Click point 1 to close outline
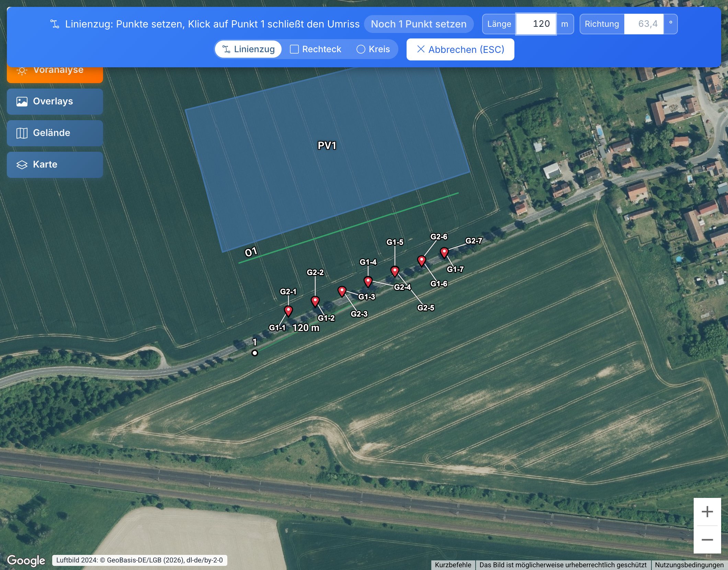 pos(254,353)
